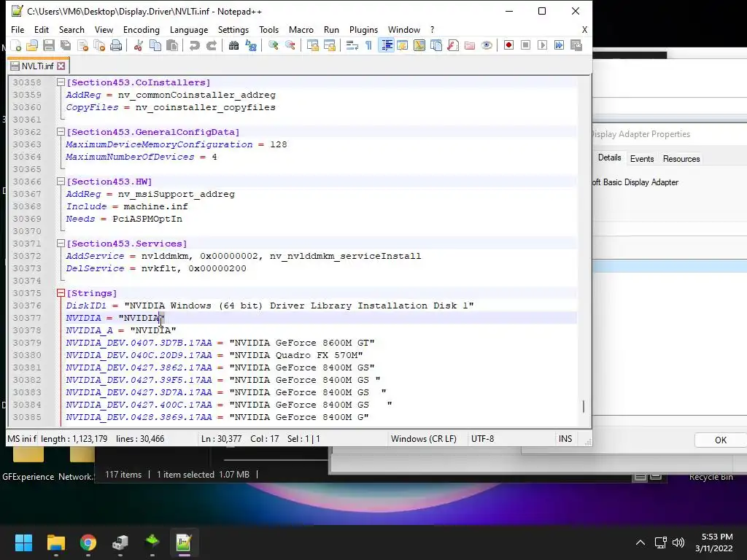Toggle Show All Characters pilcrow icon
Screen dimensions: 747x560
pyautogui.click(x=368, y=45)
